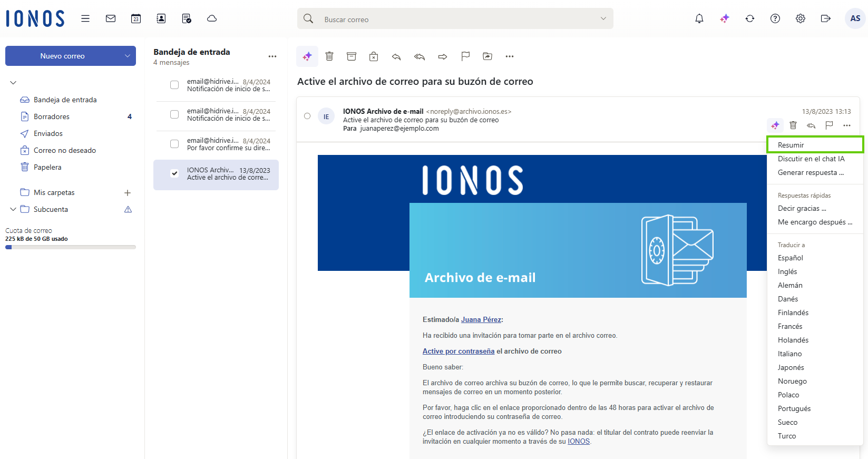This screenshot has width=868, height=459.
Task: Check the Por favor confirme email checkbox
Action: [174, 144]
